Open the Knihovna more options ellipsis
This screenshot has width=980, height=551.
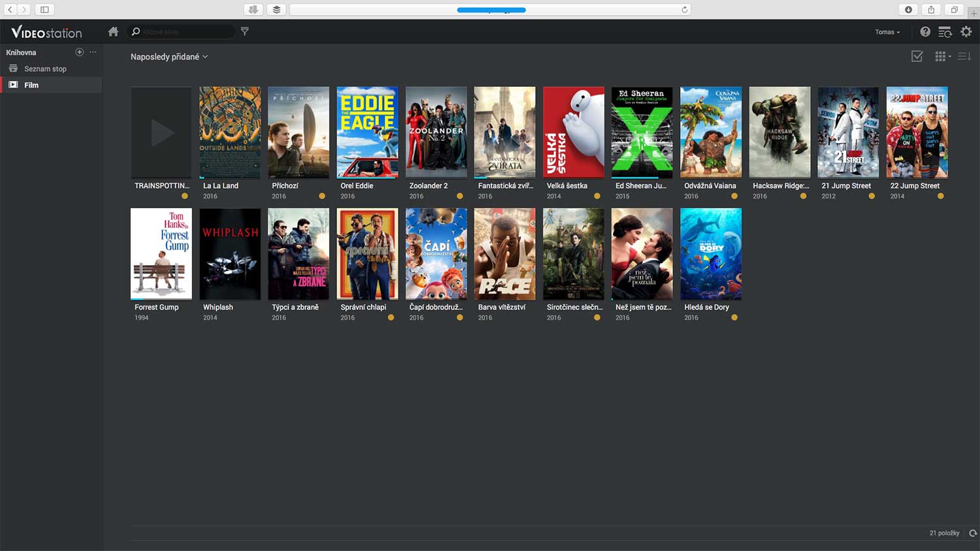coord(93,52)
